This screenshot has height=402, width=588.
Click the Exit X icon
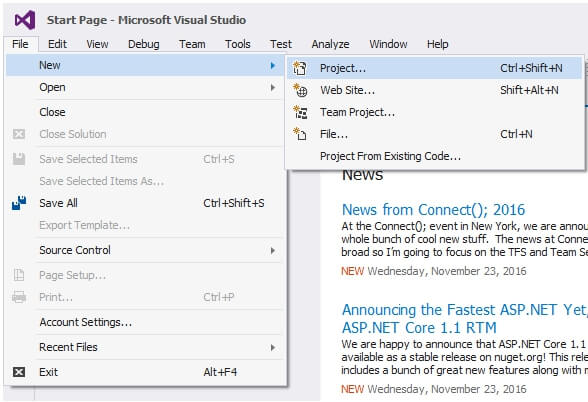[19, 372]
